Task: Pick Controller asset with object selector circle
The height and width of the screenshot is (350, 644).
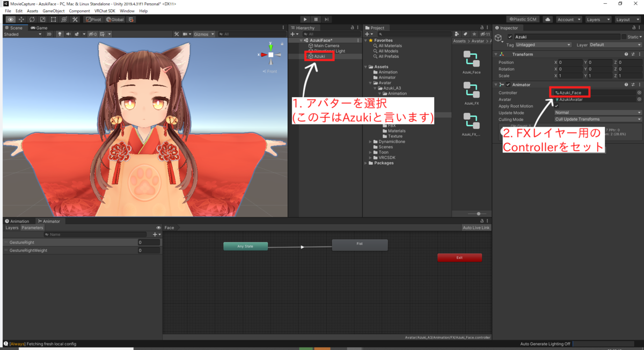Action: [x=639, y=93]
